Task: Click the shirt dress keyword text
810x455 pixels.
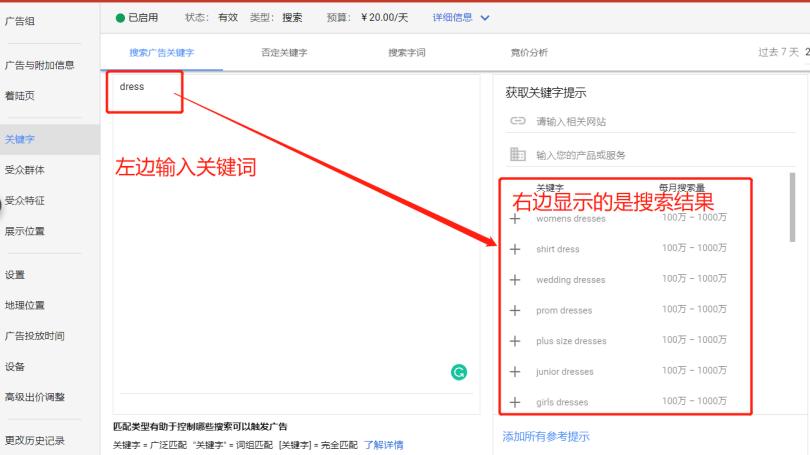Action: 558,249
